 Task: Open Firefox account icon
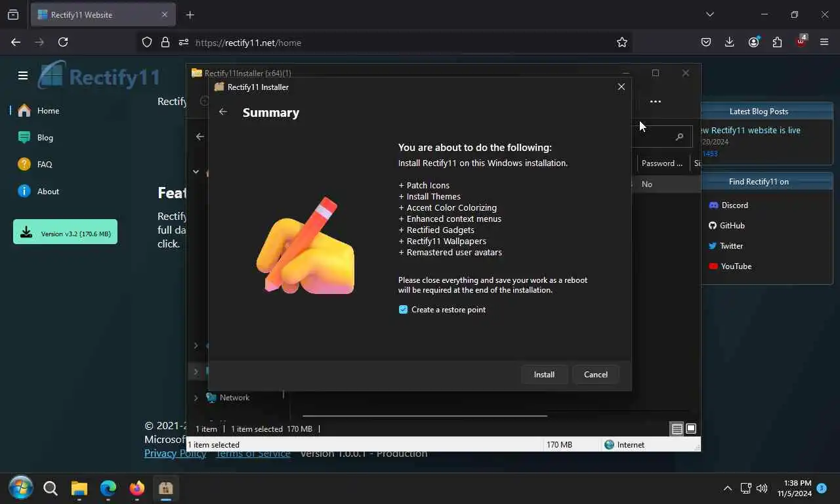click(753, 42)
